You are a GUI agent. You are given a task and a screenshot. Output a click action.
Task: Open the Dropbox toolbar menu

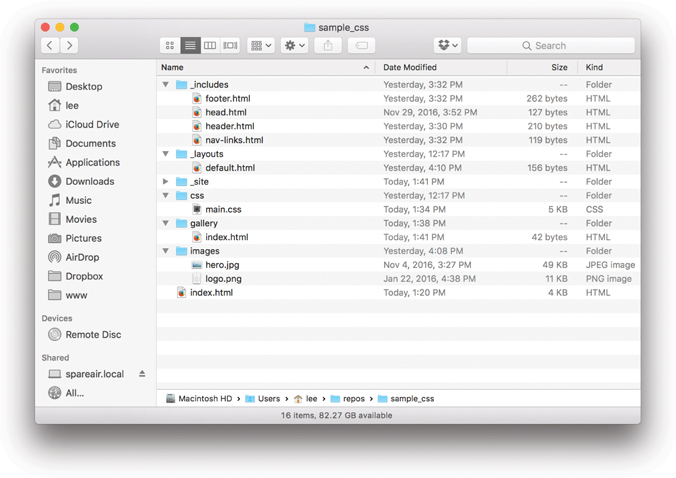[447, 45]
